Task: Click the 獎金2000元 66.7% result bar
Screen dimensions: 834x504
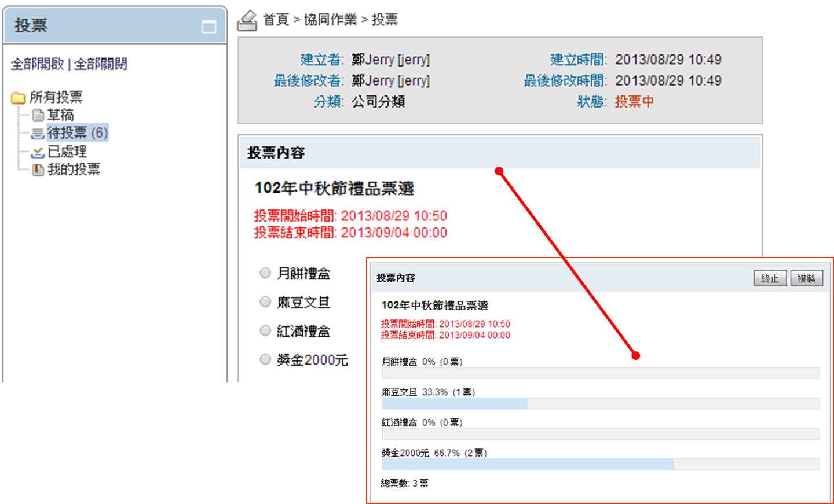Action: 600,464
